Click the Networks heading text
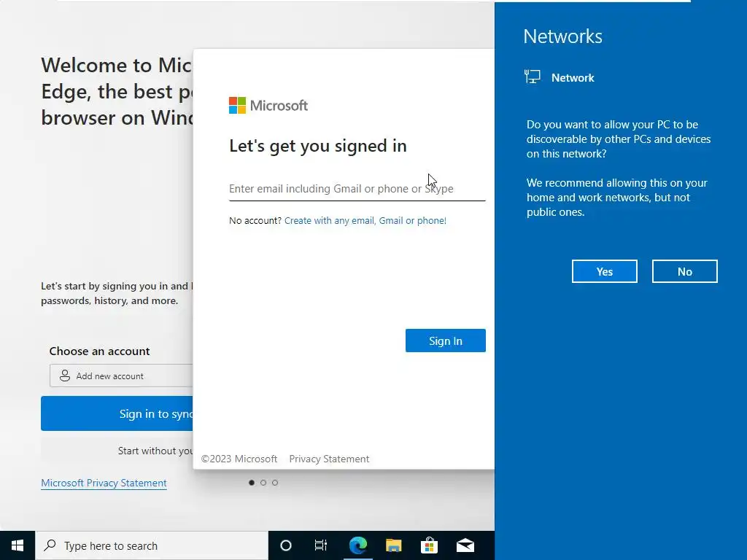Viewport: 747px width, 560px height. [x=562, y=36]
